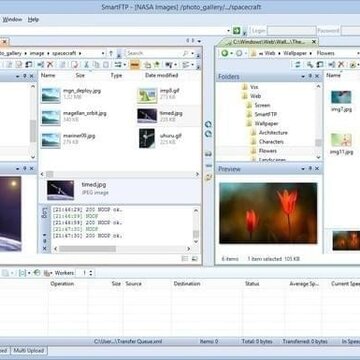Click the globe icon in transfer queue toolbar
The height and width of the screenshot is (360, 360).
37,273
